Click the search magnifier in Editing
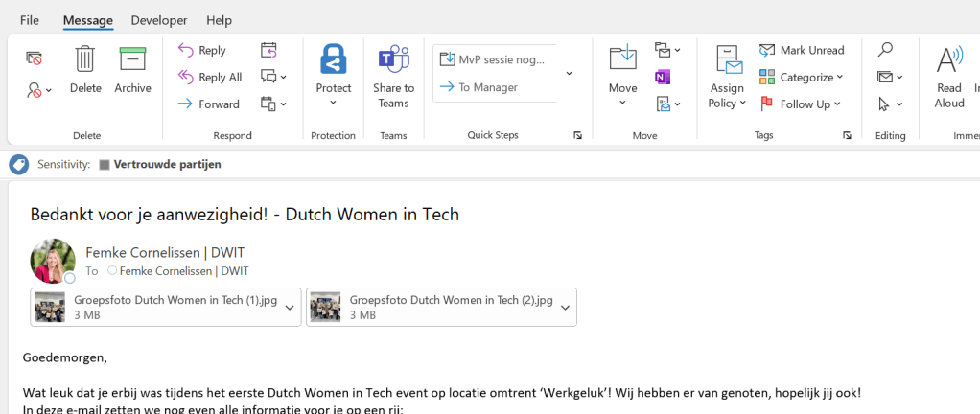The height and width of the screenshot is (414, 980). coord(885,50)
